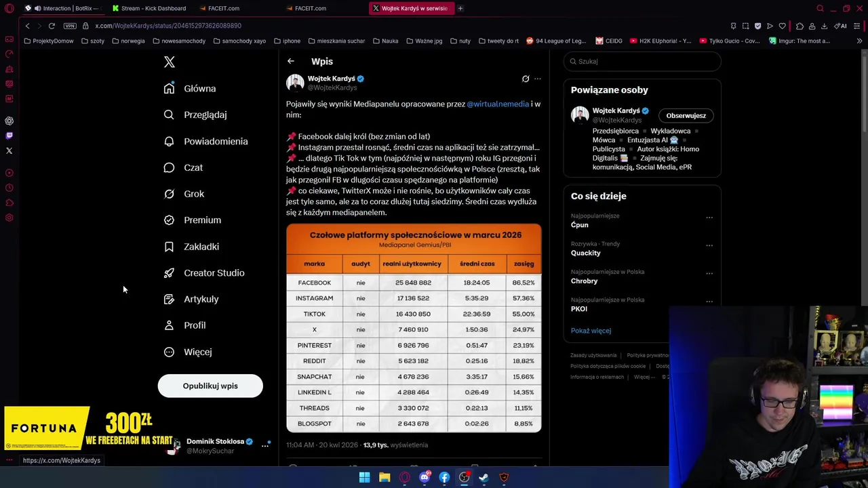Open Wojtek Kardyś author name in post
868x488 pixels.
332,79
